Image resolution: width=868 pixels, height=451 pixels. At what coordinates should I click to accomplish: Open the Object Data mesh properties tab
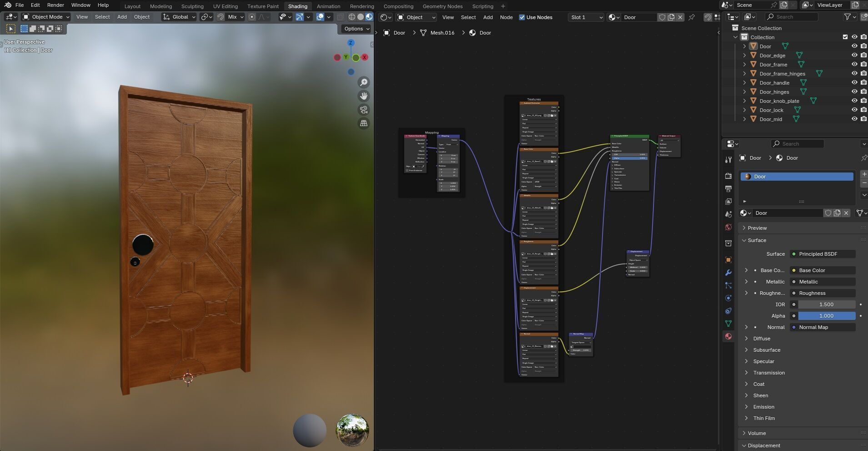tap(728, 324)
